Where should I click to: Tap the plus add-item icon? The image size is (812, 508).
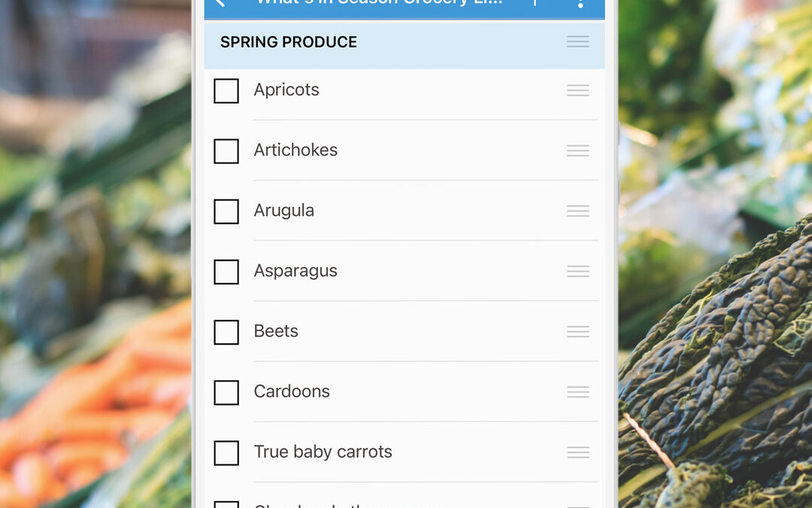535,2
